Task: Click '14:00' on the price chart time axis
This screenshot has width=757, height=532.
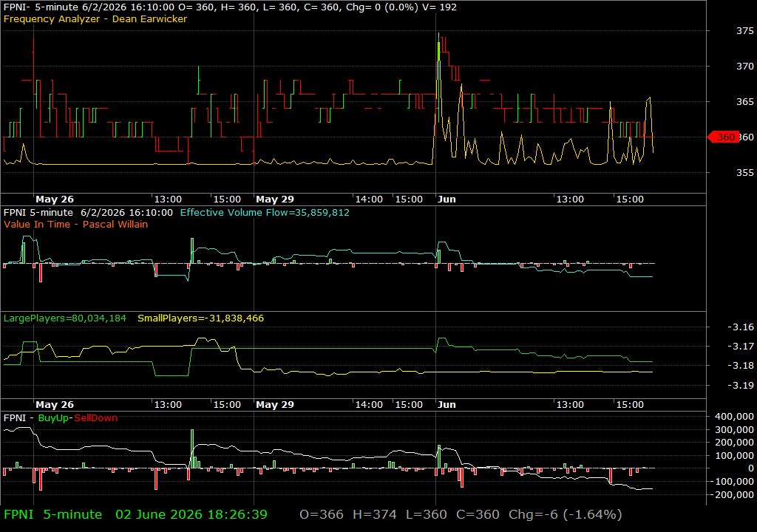Action: tap(369, 199)
